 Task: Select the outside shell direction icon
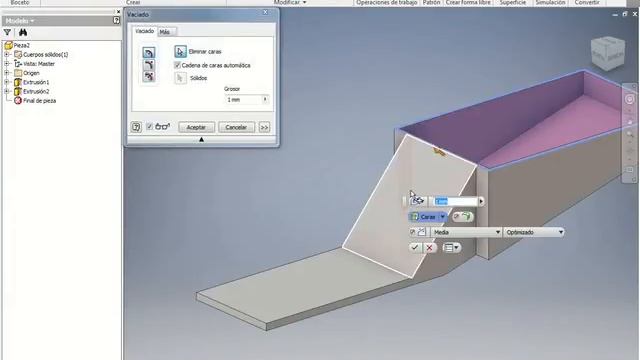point(149,64)
